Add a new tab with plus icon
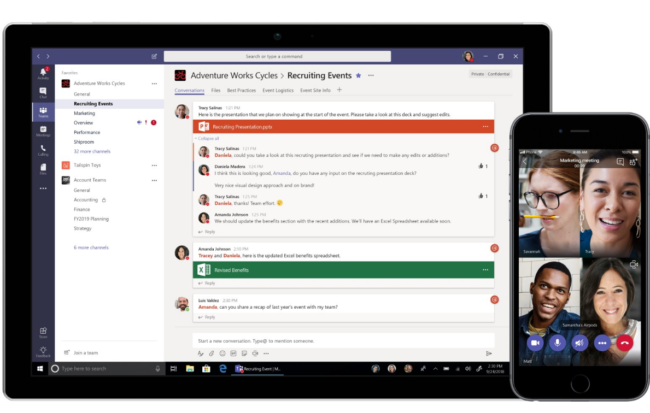Image resolution: width=650 pixels, height=413 pixels. point(340,90)
